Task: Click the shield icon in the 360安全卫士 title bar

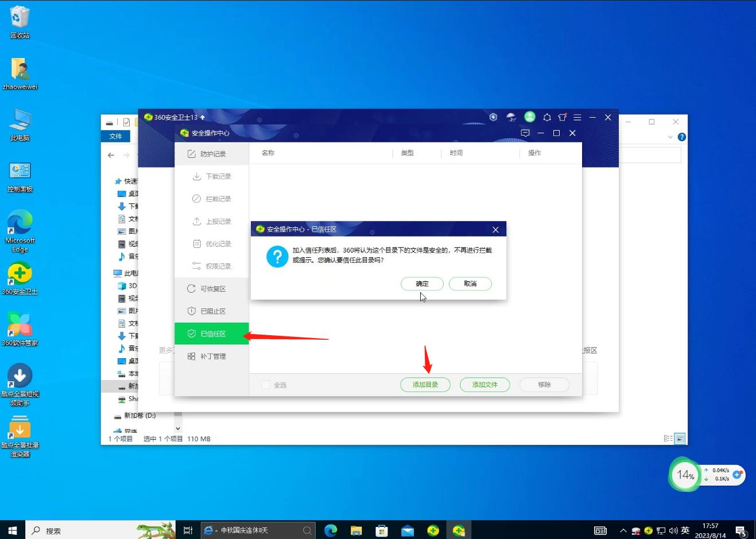Action: click(x=493, y=117)
